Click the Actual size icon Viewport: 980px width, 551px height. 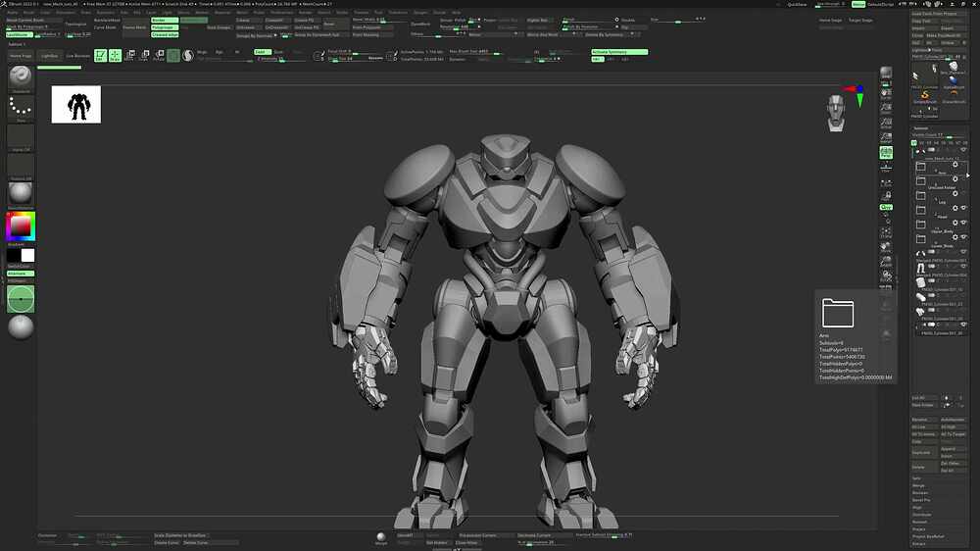tap(886, 123)
